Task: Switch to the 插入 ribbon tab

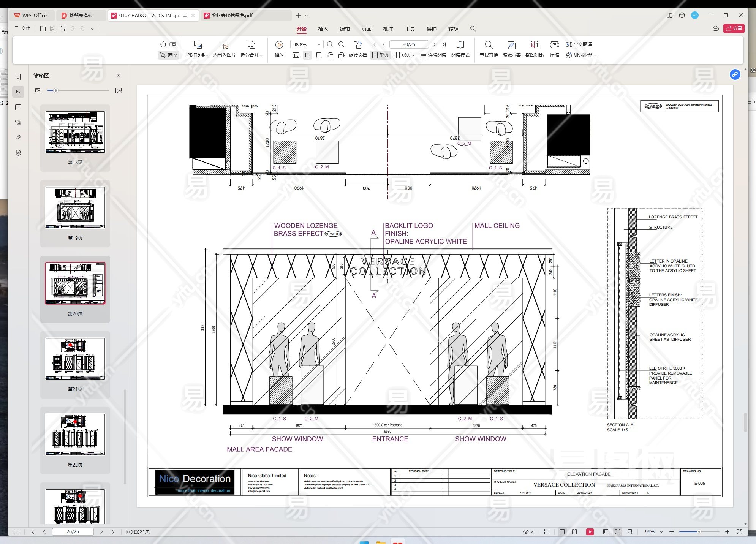Action: pos(323,29)
